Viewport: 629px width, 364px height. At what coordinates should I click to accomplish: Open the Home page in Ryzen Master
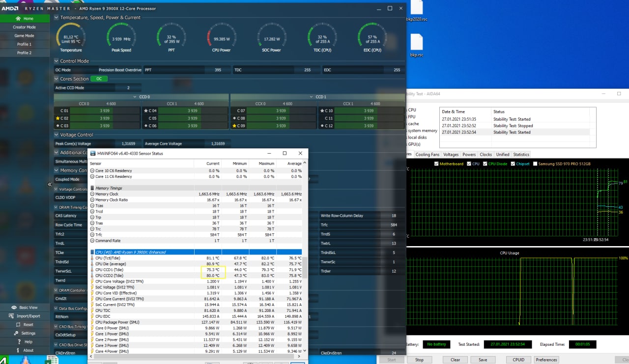tap(25, 19)
